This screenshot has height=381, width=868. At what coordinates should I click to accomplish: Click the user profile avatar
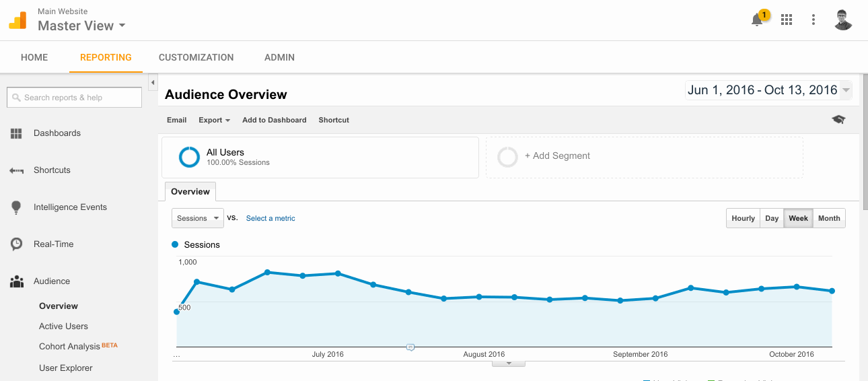click(843, 20)
